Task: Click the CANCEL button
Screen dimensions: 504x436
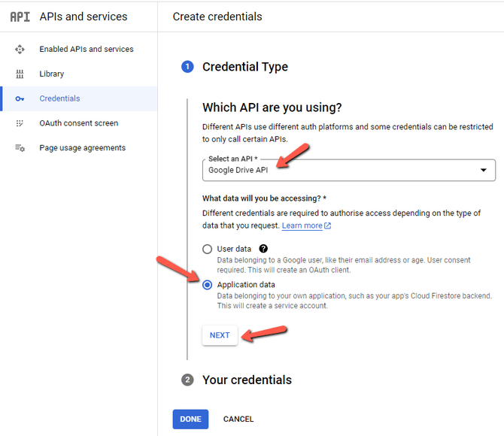Action: click(238, 419)
